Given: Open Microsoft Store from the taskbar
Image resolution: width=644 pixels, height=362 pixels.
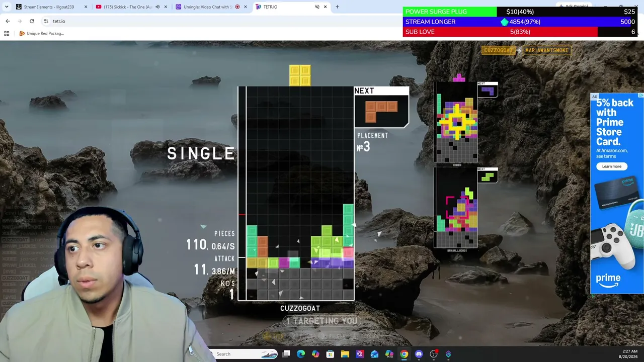Looking at the screenshot, I should pyautogui.click(x=330, y=354).
